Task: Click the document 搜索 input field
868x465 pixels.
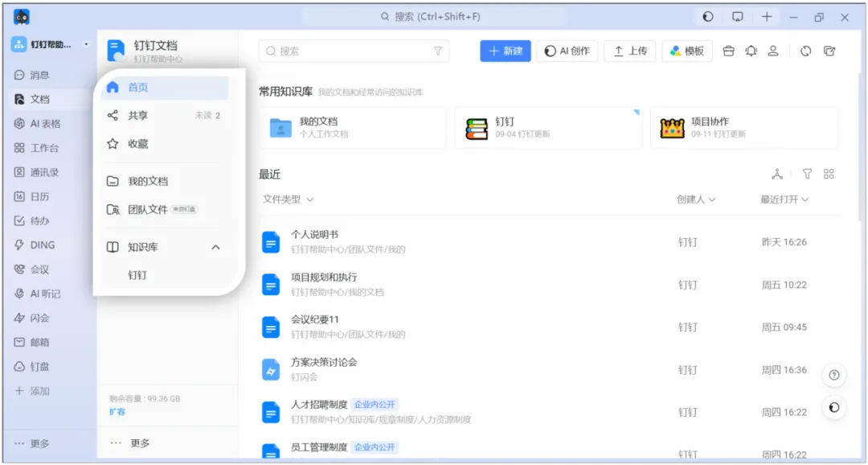Action: click(x=354, y=51)
